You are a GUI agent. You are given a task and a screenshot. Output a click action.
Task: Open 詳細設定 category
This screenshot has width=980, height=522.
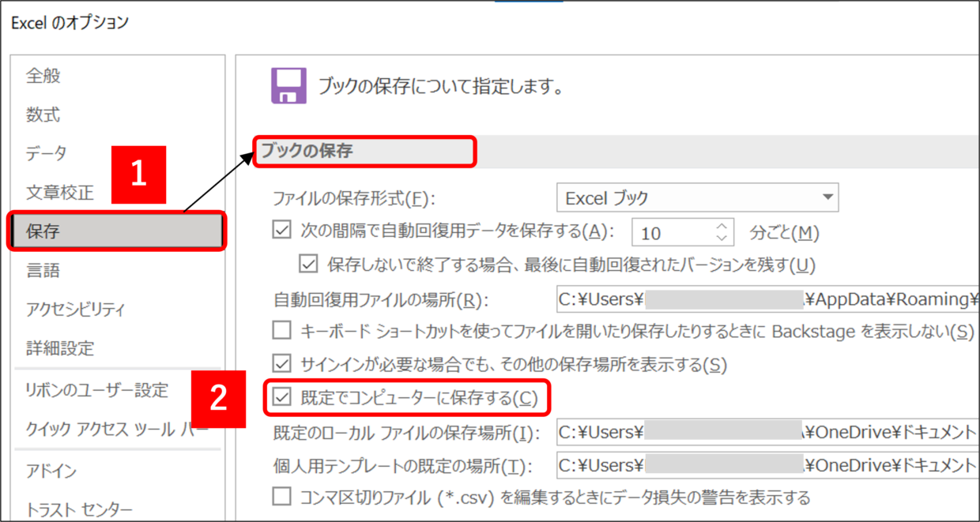[60, 348]
